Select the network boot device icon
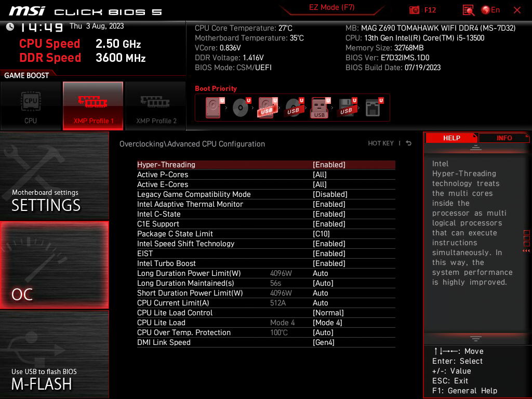The width and height of the screenshot is (532, 399). 374,108
